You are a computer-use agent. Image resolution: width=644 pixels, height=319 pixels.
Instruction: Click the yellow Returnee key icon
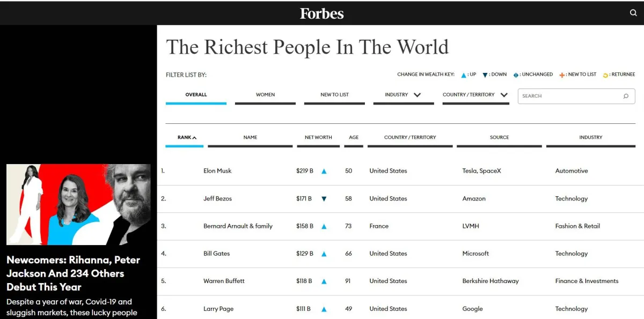pyautogui.click(x=605, y=75)
